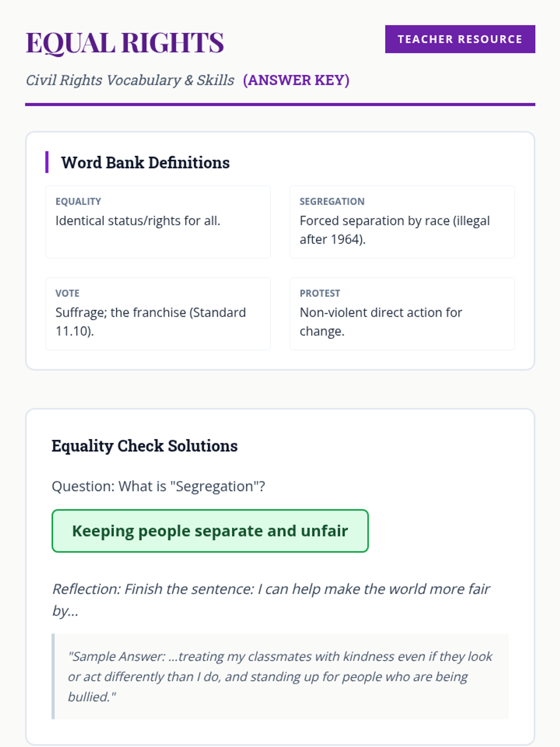
Task: Click the SEGREGATION card label
Action: pos(332,201)
